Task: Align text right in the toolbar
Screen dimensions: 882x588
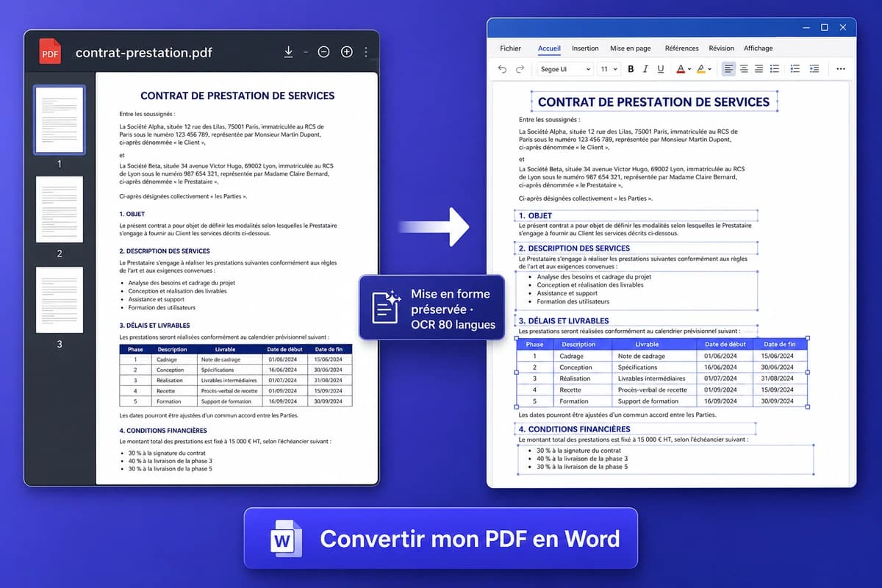Action: [759, 69]
